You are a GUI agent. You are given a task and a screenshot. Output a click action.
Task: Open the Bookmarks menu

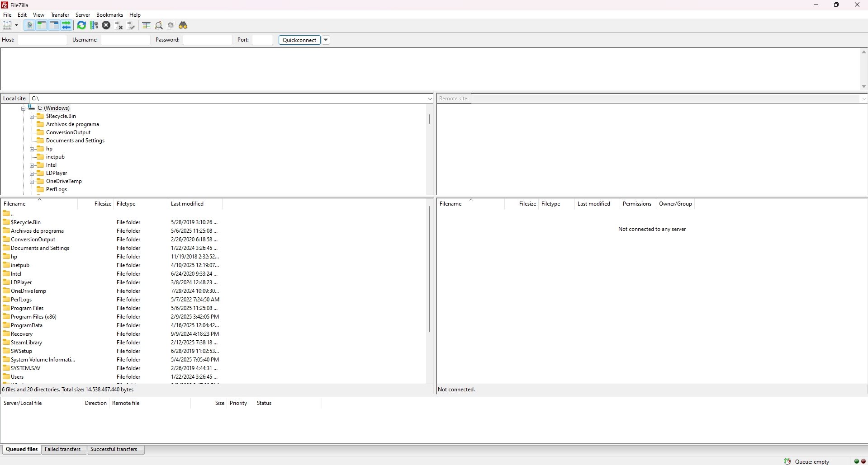109,15
